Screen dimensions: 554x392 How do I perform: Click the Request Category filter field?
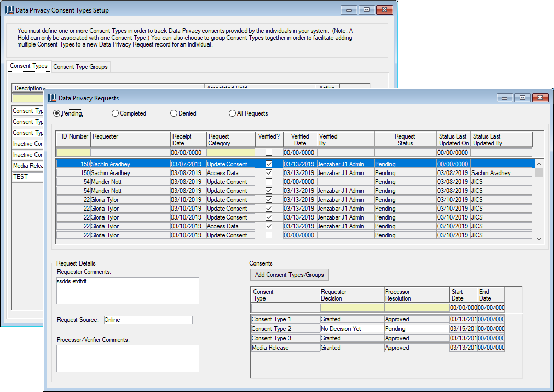click(230, 153)
